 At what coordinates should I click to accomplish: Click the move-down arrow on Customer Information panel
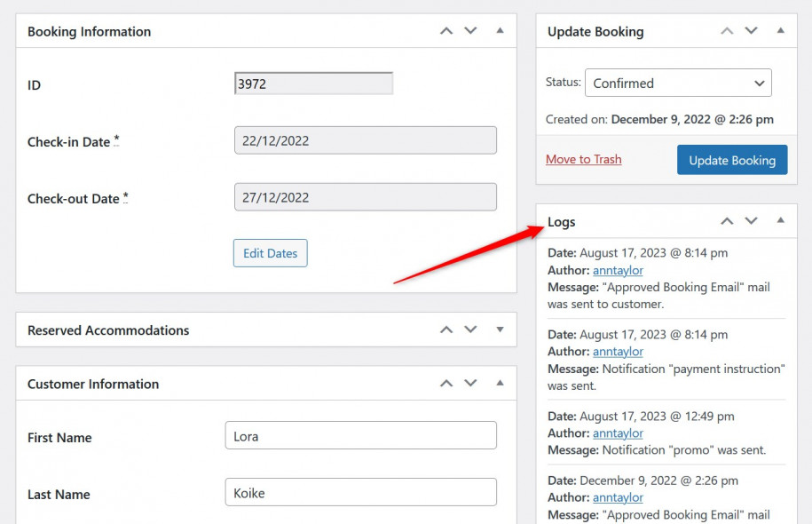tap(470, 383)
